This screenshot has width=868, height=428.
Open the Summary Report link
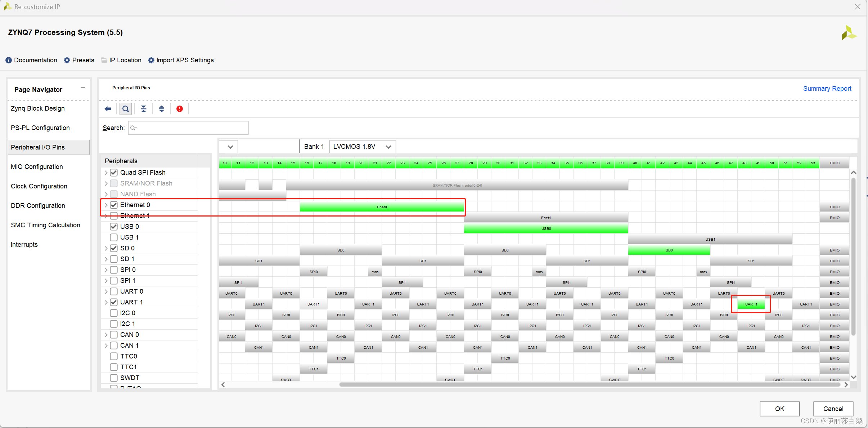coord(827,89)
